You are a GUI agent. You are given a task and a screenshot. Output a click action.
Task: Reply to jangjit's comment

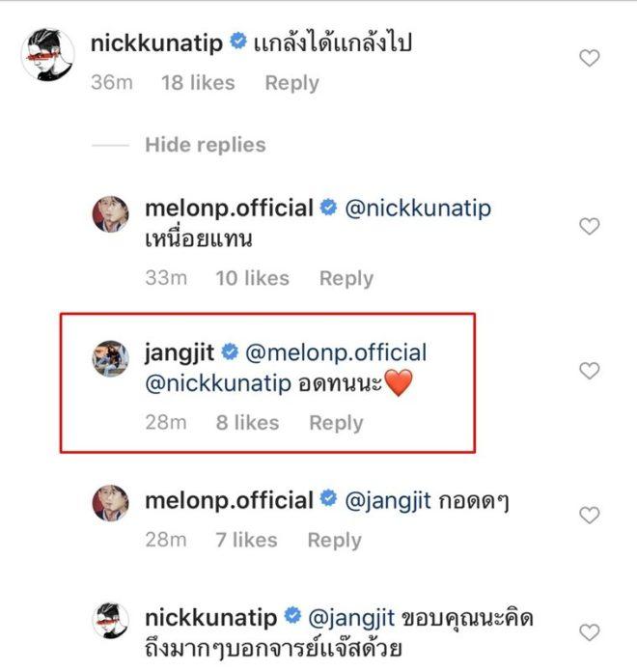coord(336,423)
